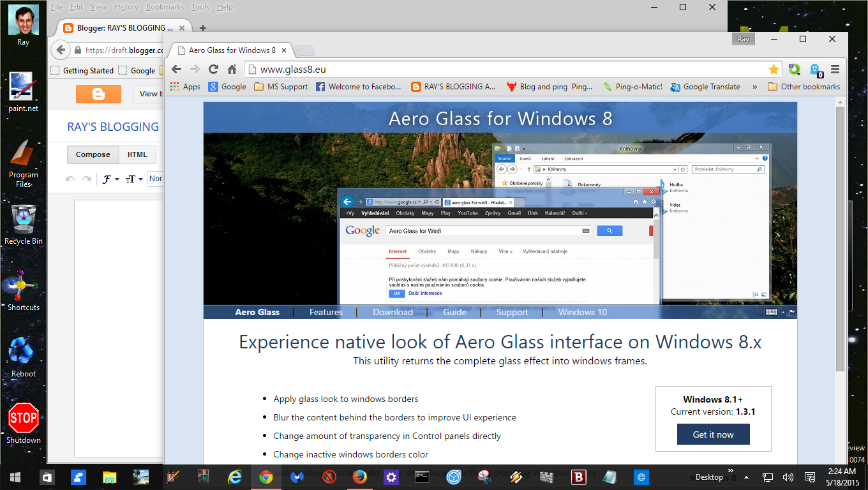The width and height of the screenshot is (868, 490).
Task: Click the Home icon in Chrome
Action: (x=232, y=70)
